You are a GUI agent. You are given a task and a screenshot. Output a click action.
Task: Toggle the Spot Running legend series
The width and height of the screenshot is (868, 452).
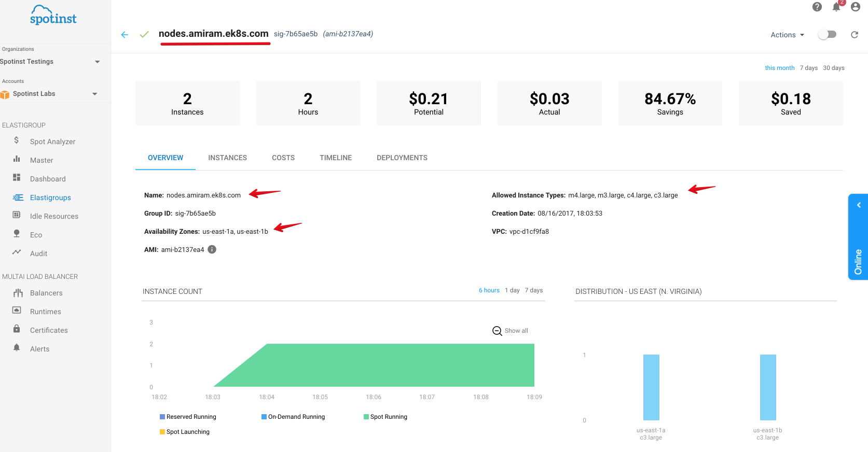388,417
